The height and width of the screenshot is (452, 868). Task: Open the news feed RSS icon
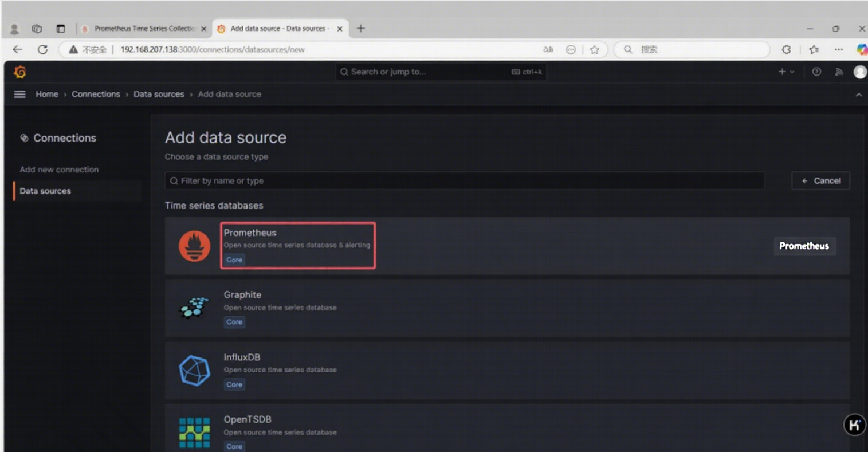click(839, 72)
